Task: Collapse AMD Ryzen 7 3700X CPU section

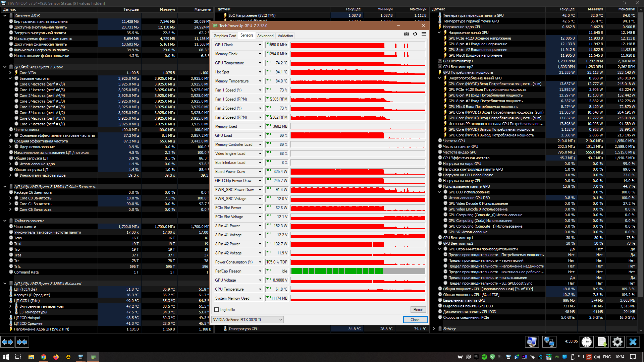Action: [5, 67]
